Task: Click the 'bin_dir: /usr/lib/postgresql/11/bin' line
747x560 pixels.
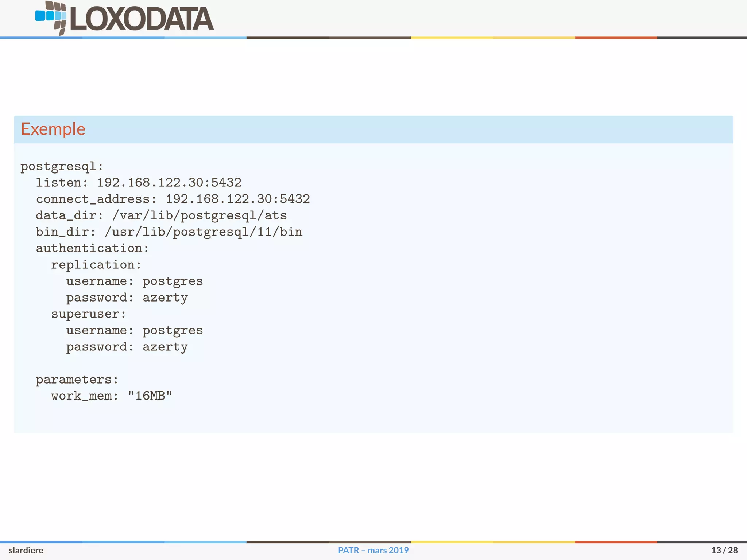Action: pos(169,232)
